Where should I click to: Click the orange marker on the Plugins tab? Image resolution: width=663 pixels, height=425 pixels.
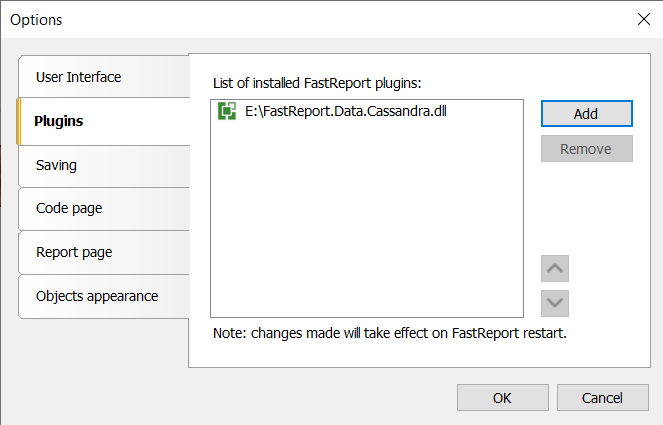click(18, 121)
